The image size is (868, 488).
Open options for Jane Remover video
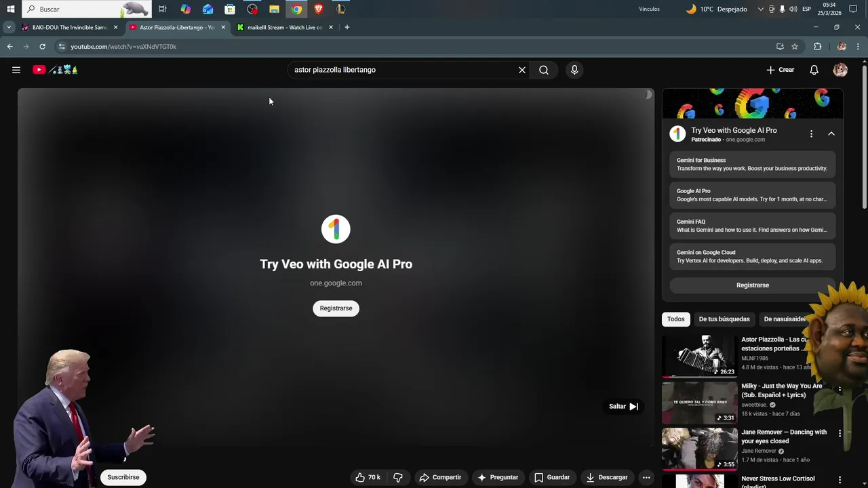[840, 433]
